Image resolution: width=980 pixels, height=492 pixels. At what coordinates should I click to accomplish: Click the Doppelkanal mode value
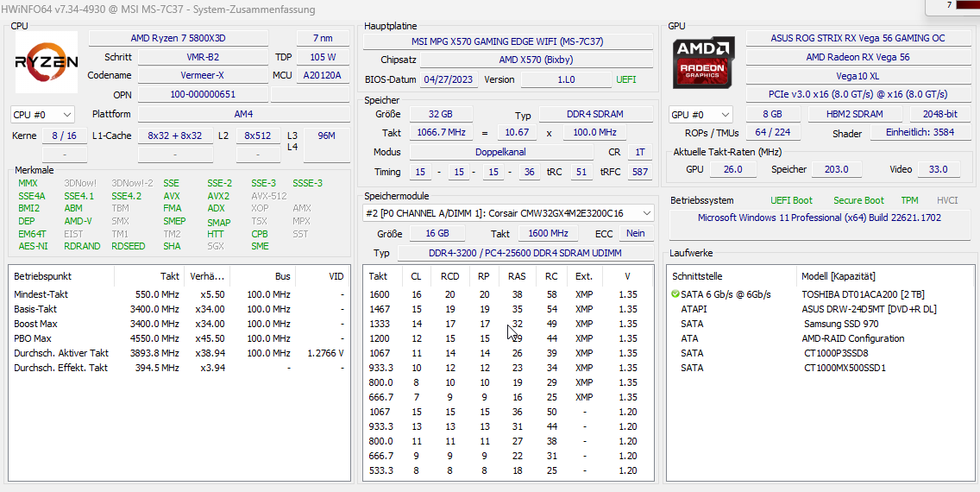coord(500,152)
